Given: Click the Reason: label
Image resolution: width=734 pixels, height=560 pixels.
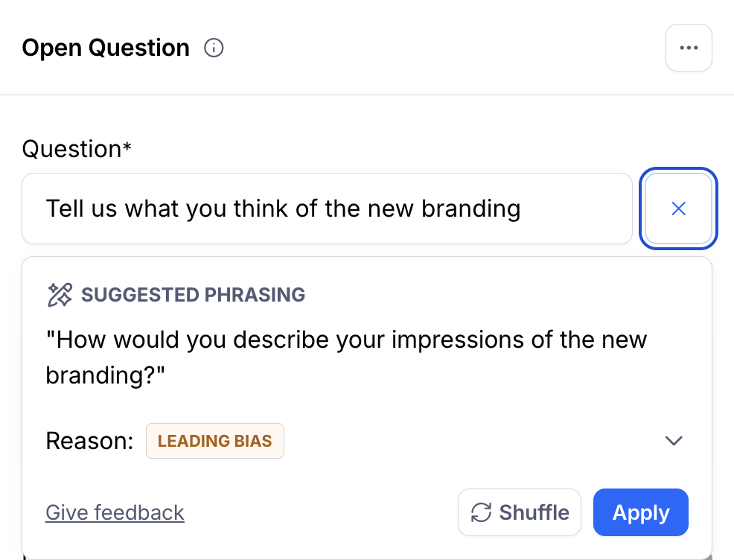Looking at the screenshot, I should [89, 441].
